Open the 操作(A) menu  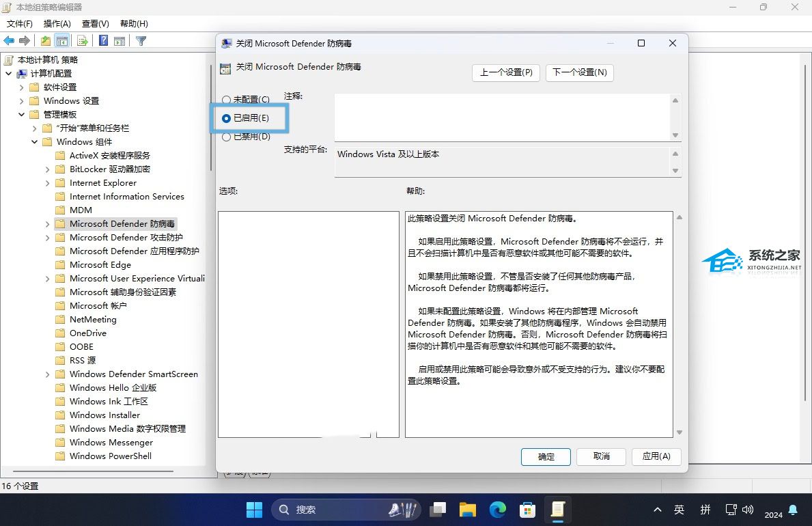(x=57, y=24)
